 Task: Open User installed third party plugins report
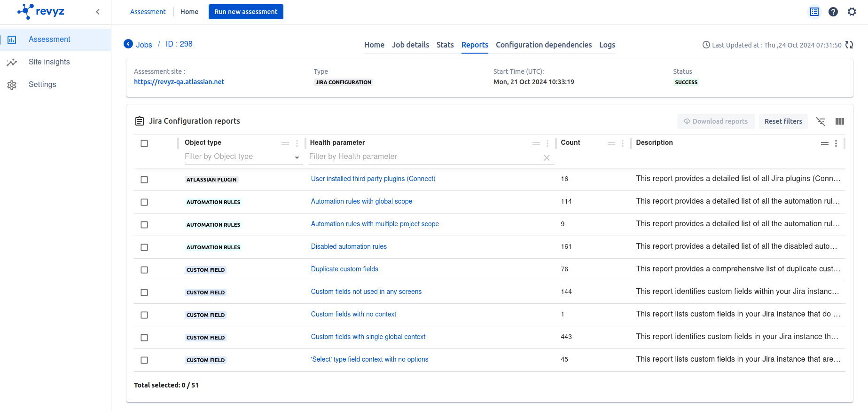(373, 179)
